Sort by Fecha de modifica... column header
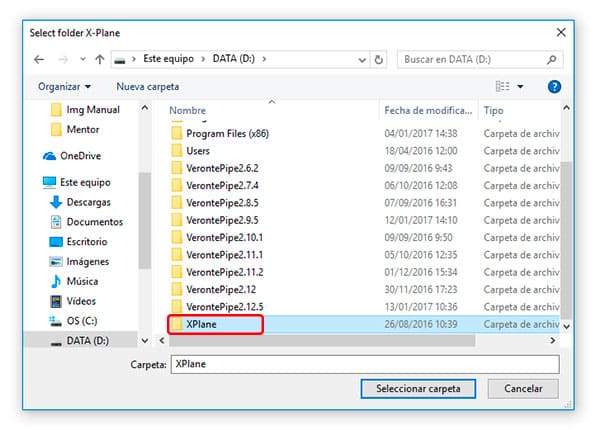The image size is (600, 430). tap(428, 111)
